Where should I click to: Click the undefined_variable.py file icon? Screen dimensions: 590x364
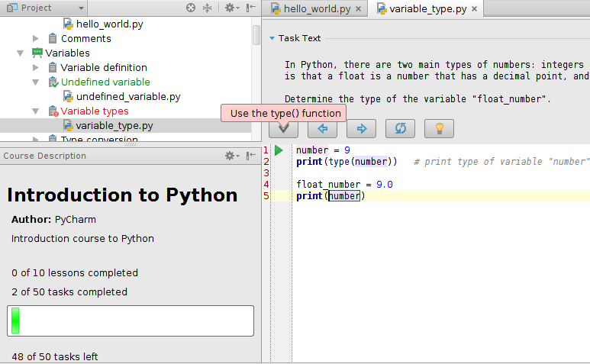(x=68, y=97)
